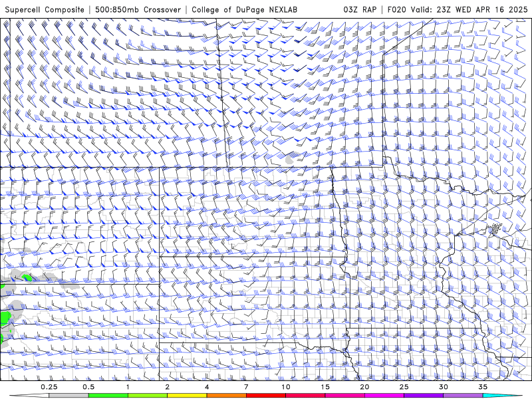Click the purple swatch after 25

point(424,396)
